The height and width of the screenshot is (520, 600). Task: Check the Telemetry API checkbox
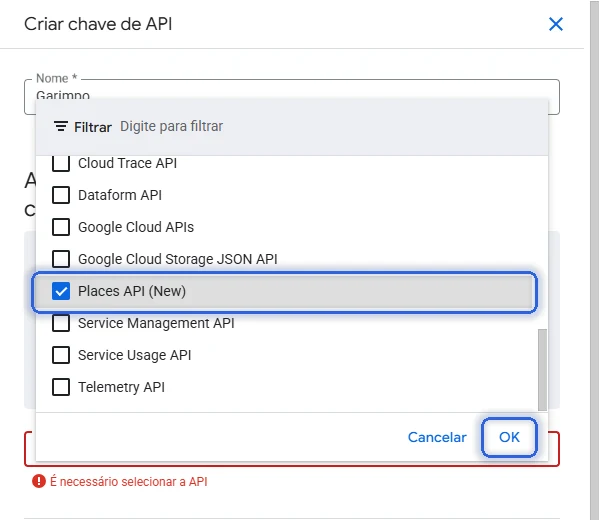pos(61,387)
